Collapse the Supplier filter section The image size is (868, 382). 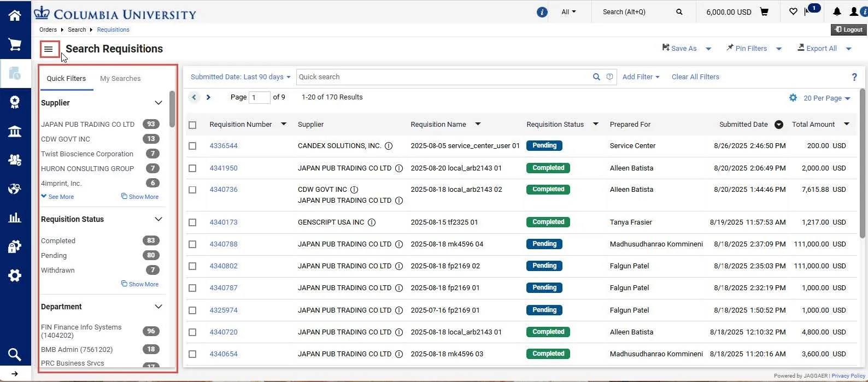pyautogui.click(x=159, y=103)
